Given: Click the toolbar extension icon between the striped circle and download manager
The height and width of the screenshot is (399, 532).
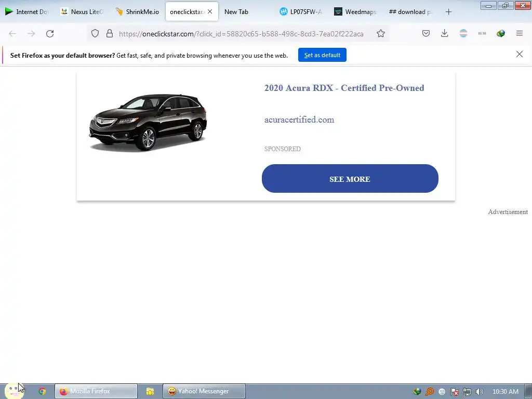Looking at the screenshot, I should pos(482,33).
